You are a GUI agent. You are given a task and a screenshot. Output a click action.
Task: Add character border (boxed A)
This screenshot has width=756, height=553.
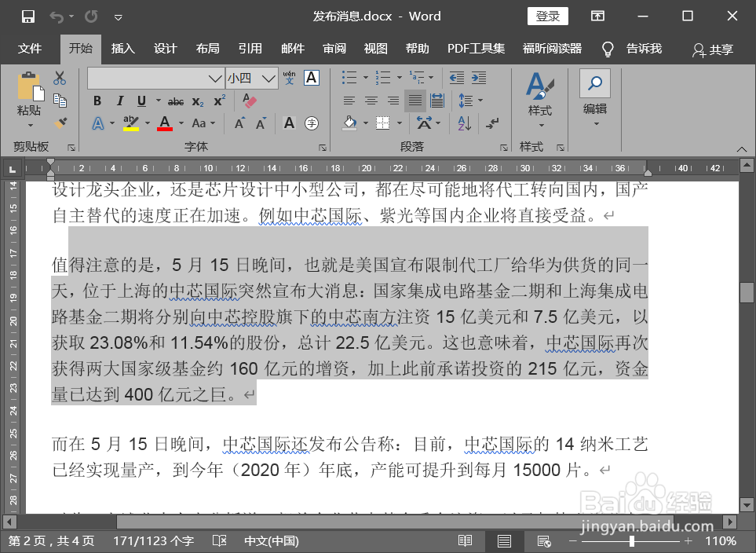pos(312,78)
